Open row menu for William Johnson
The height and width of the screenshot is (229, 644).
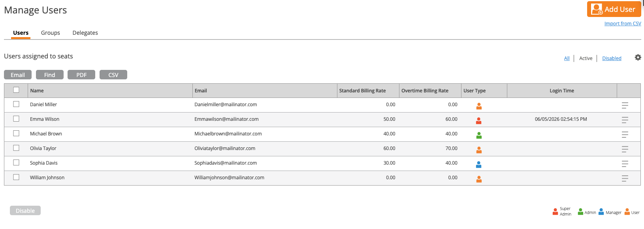point(625,178)
